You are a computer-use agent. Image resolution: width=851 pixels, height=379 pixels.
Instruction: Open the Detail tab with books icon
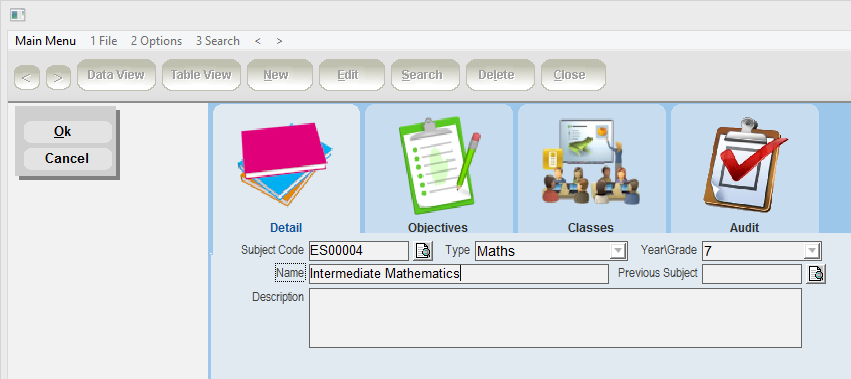pyautogui.click(x=286, y=169)
